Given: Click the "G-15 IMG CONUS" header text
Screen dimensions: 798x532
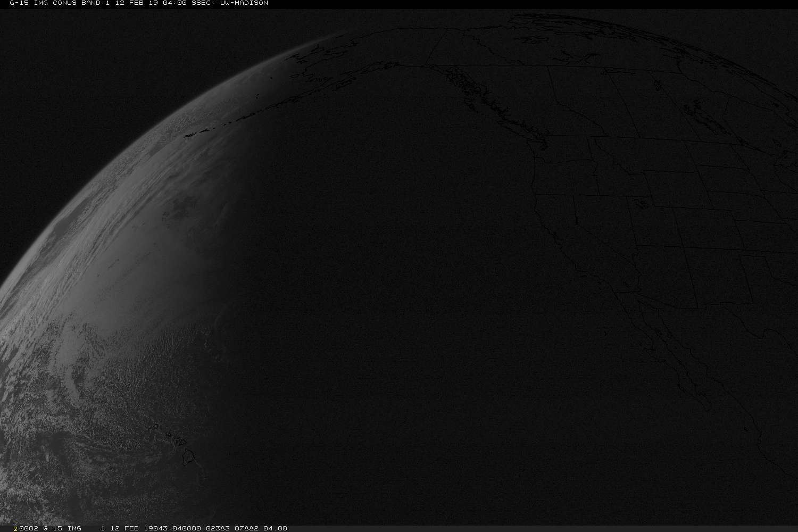Looking at the screenshot, I should click(x=43, y=3).
